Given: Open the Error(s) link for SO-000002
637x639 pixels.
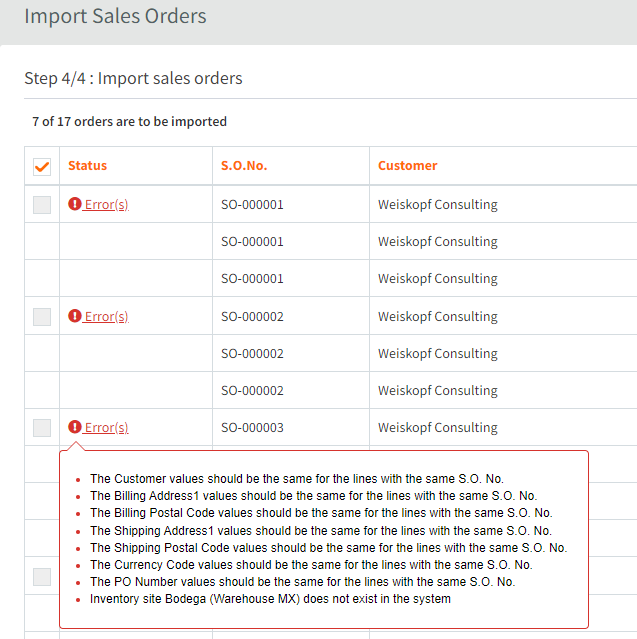Looking at the screenshot, I should [x=106, y=316].
